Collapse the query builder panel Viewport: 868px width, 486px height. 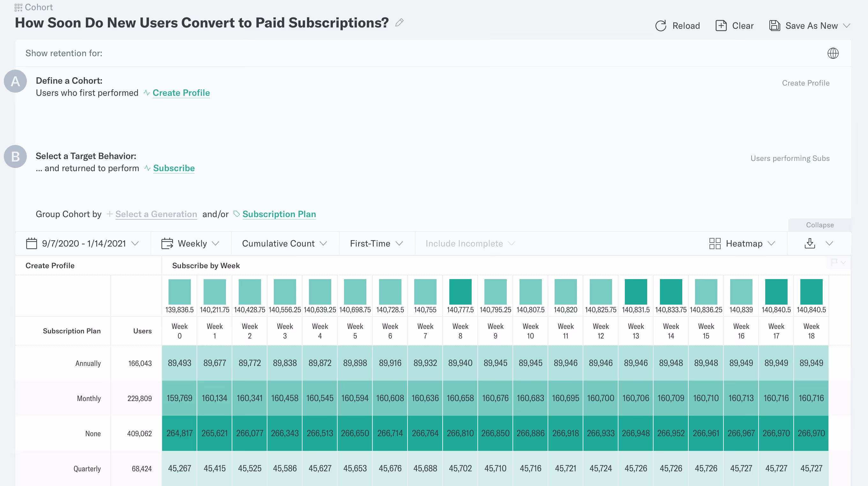click(x=820, y=225)
